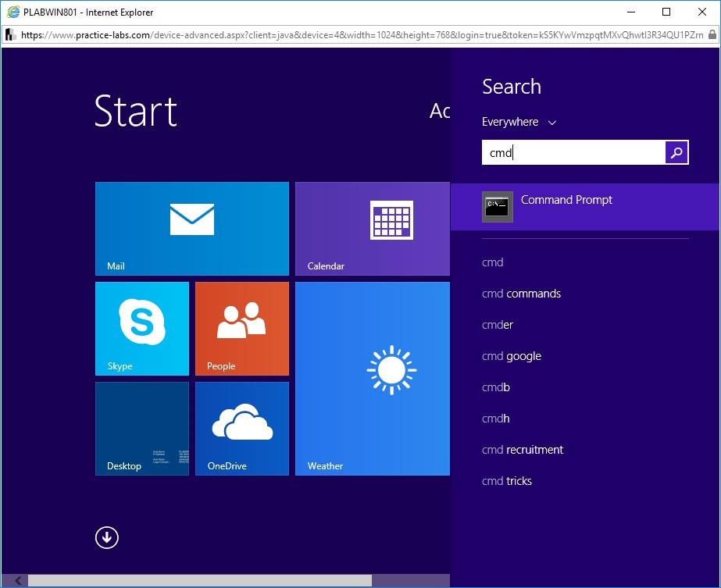The image size is (721, 588).
Task: Open the Desktop tile
Action: click(x=141, y=428)
